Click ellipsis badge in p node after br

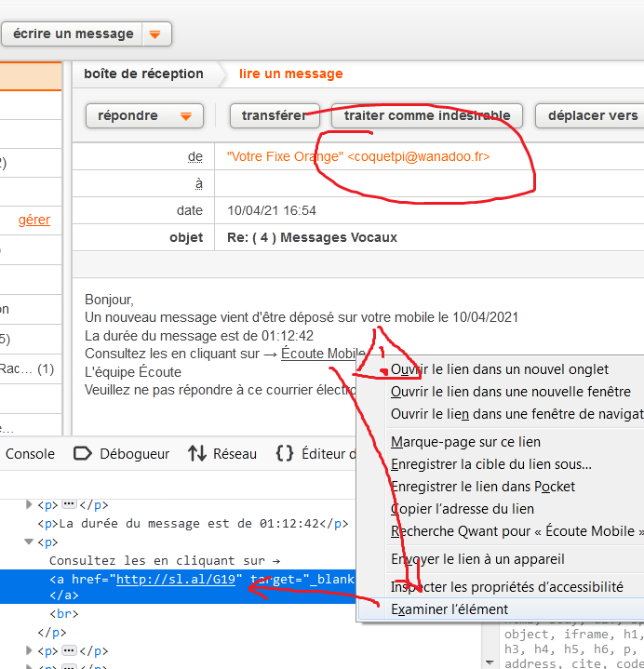pyautogui.click(x=69, y=650)
